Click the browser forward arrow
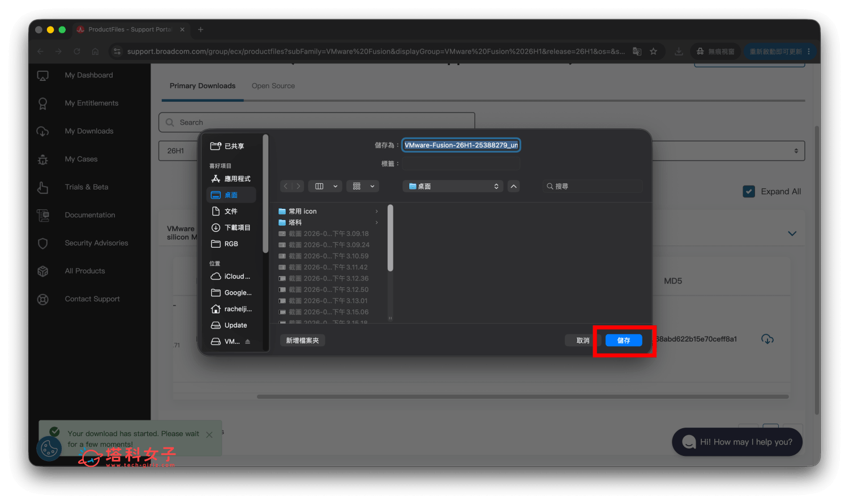 click(58, 51)
